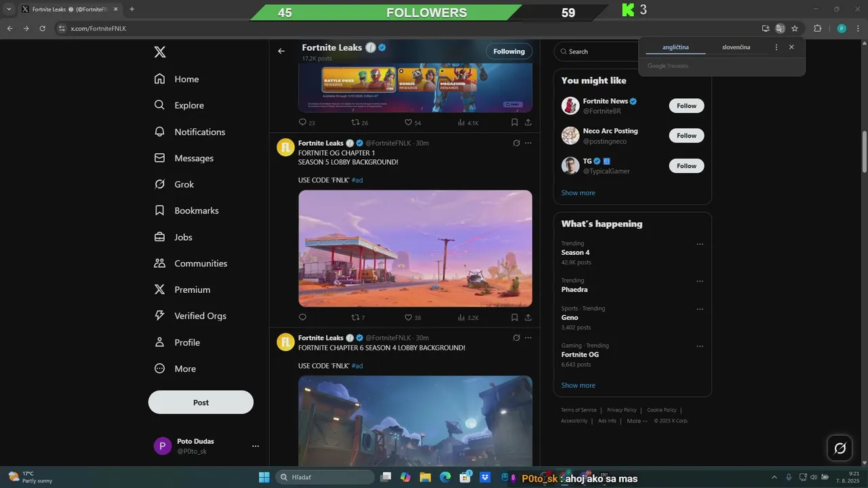Open Premium from the sidebar
Image resolution: width=868 pixels, height=488 pixels.
[x=182, y=289]
